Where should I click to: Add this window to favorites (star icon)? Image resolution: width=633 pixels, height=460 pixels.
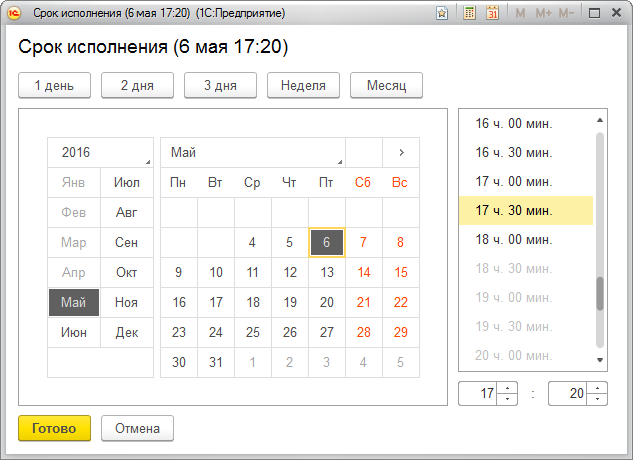tap(443, 13)
